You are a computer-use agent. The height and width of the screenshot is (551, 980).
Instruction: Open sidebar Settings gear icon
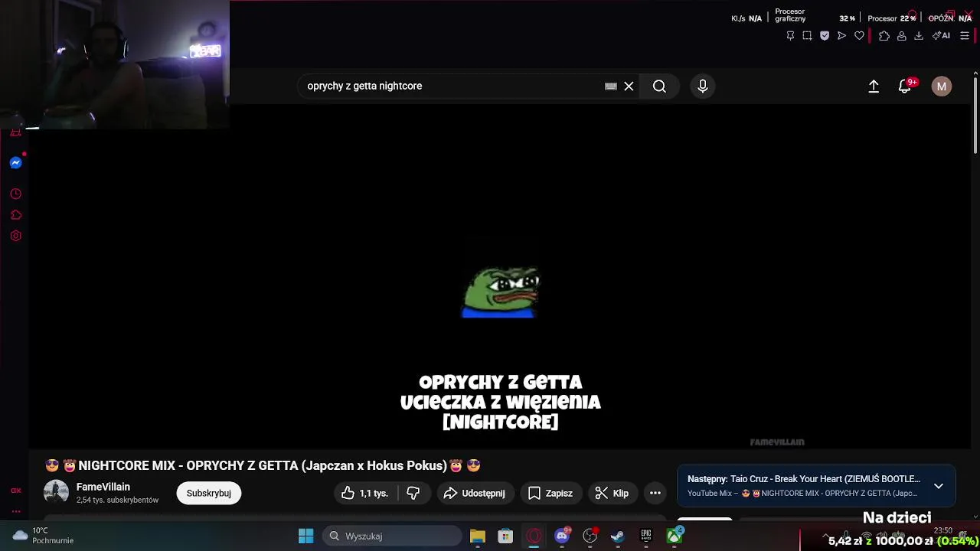coord(15,236)
